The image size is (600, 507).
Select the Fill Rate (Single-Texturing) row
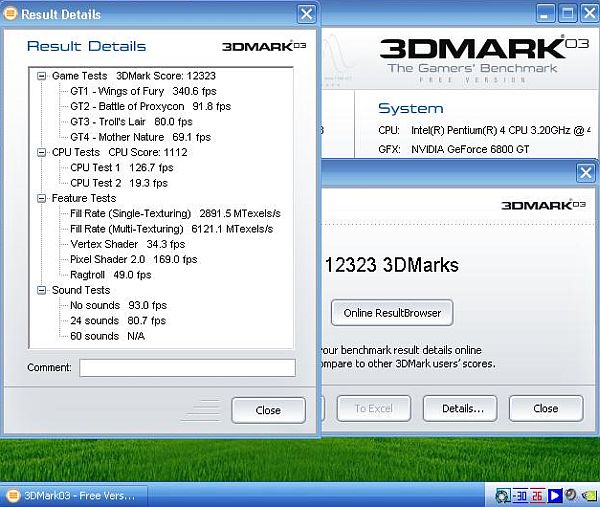(175, 214)
